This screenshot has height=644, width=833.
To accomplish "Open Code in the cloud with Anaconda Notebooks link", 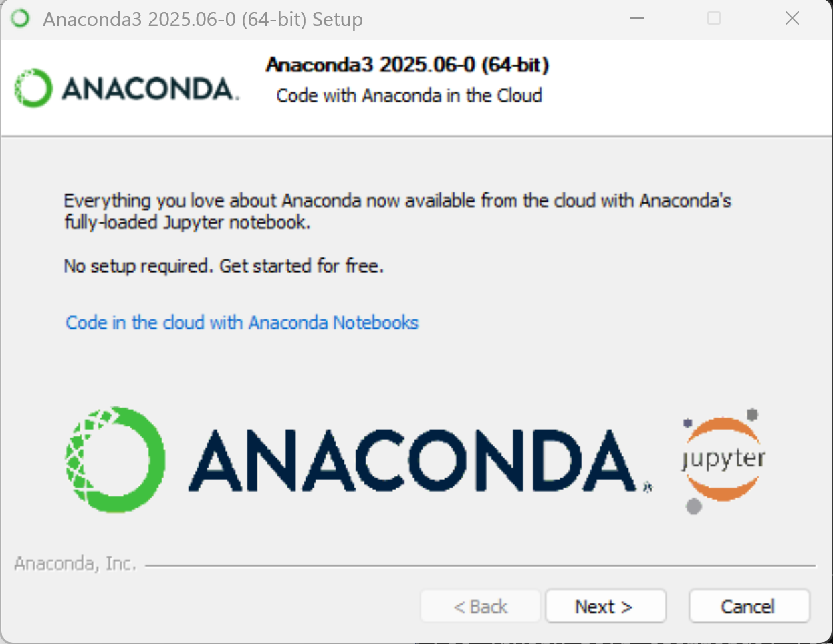I will tap(242, 323).
